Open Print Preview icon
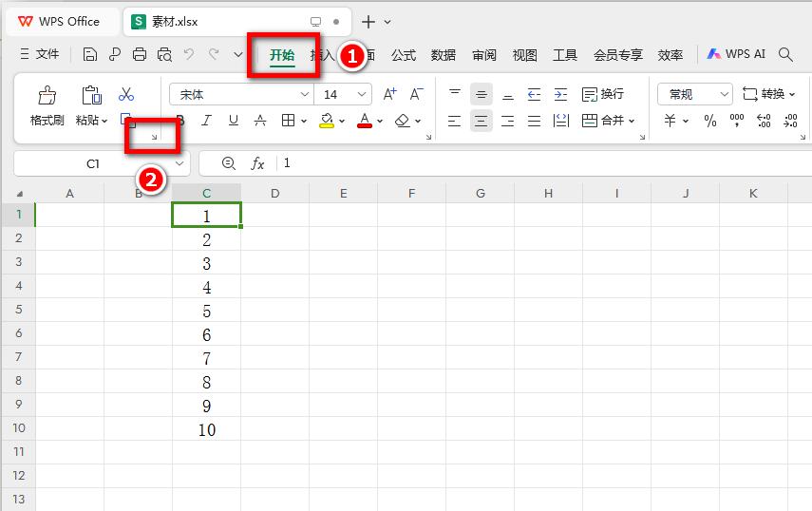The height and width of the screenshot is (511, 812). (164, 54)
